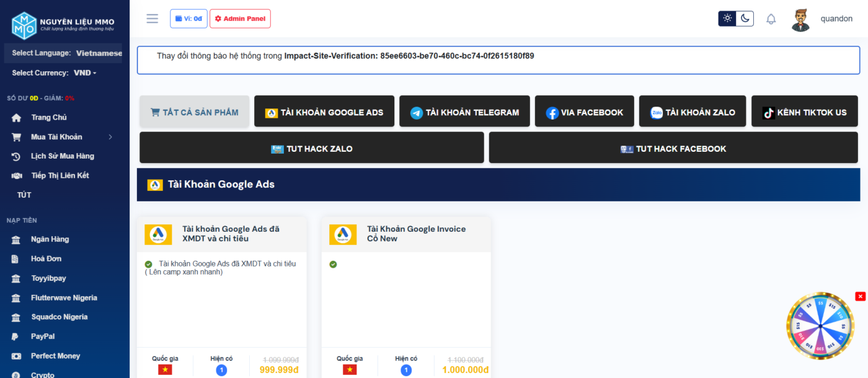868x378 pixels.
Task: Switch to dark mode moon toggle
Action: (745, 19)
